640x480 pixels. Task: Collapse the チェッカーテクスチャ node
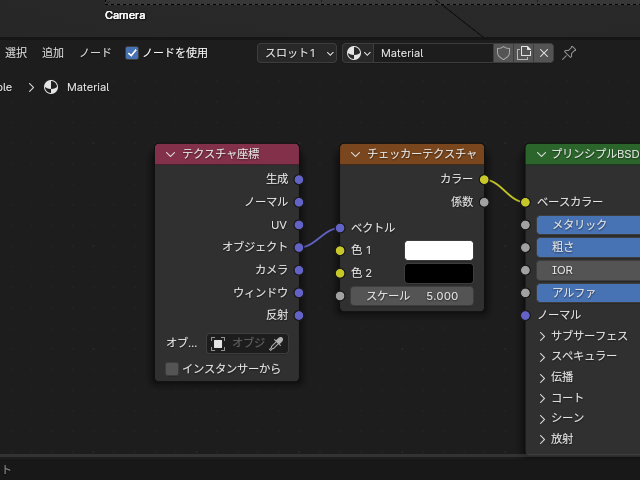click(356, 154)
